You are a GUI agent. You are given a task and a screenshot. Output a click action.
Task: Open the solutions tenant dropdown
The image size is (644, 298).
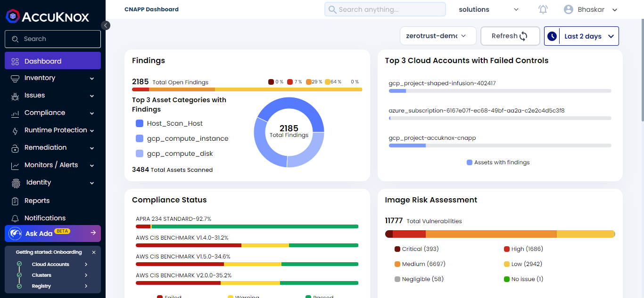point(488,9)
